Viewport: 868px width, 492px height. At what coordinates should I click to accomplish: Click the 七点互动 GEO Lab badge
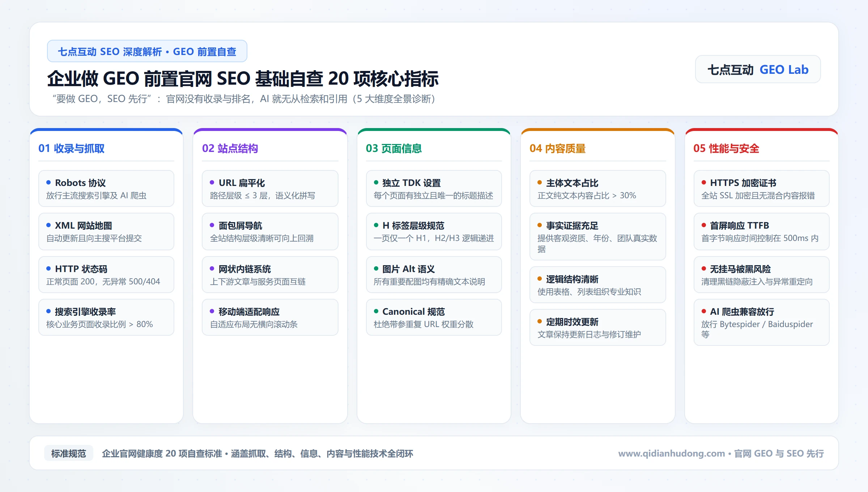758,69
